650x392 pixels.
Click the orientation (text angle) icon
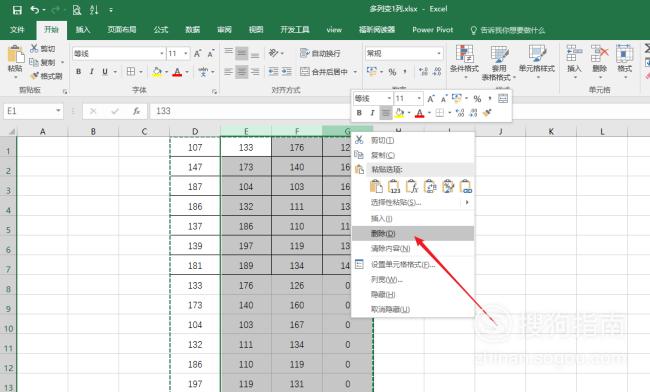[x=274, y=53]
